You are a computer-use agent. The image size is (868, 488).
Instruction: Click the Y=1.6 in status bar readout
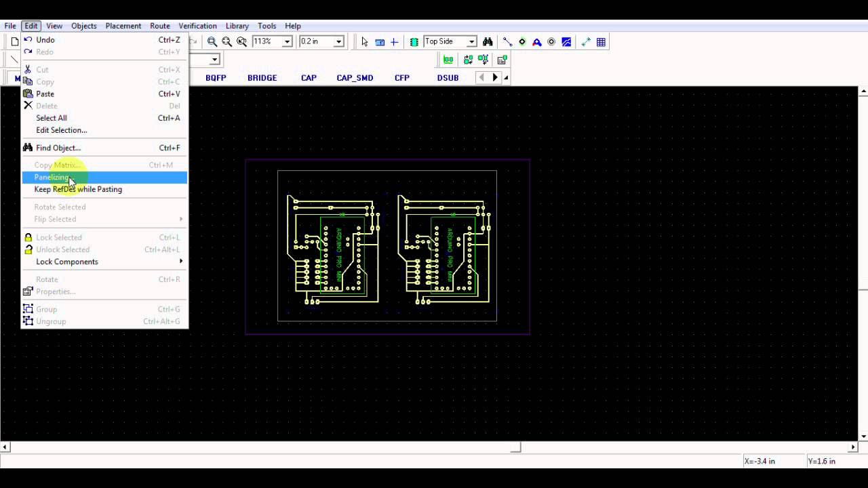[822, 461]
